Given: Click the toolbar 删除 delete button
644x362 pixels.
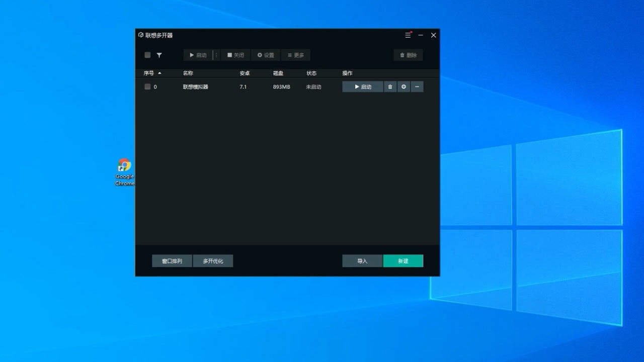Looking at the screenshot, I should [409, 55].
